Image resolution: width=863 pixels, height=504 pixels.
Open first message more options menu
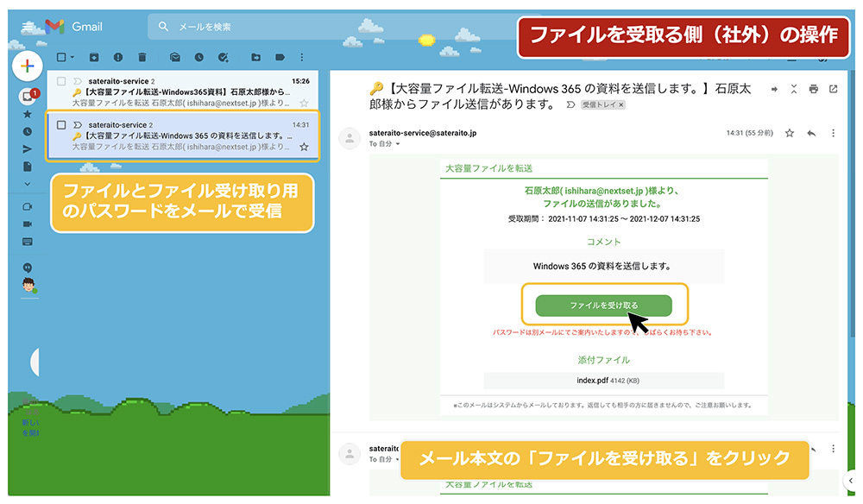pyautogui.click(x=834, y=133)
